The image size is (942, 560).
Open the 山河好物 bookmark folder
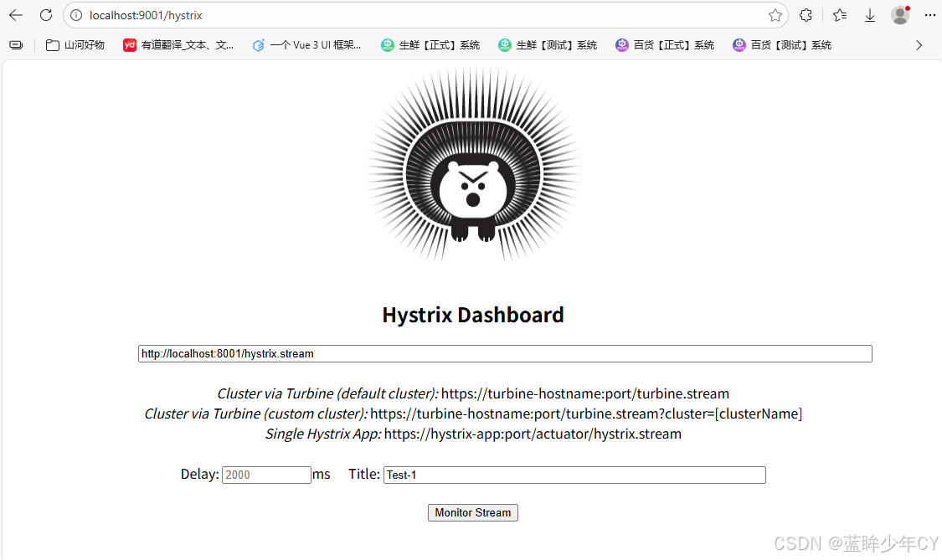[75, 45]
